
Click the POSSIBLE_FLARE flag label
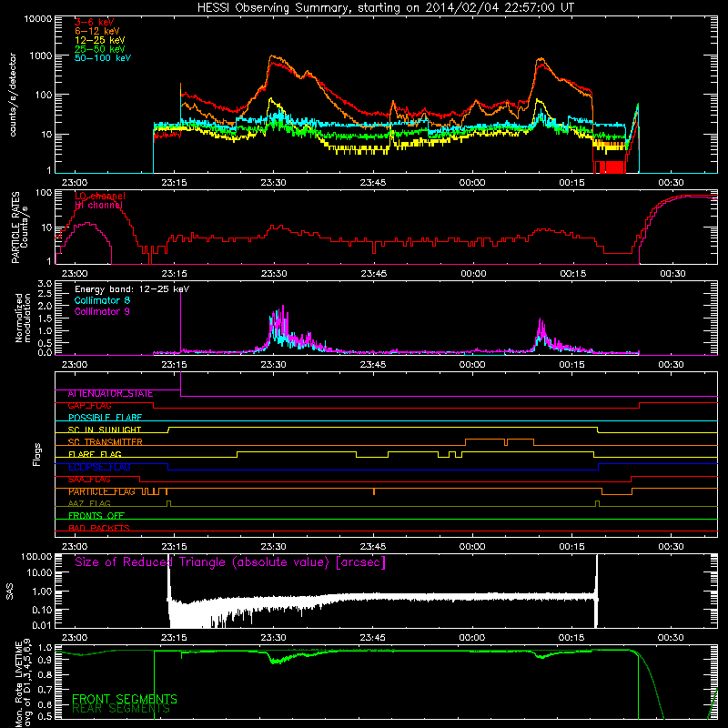pos(105,418)
